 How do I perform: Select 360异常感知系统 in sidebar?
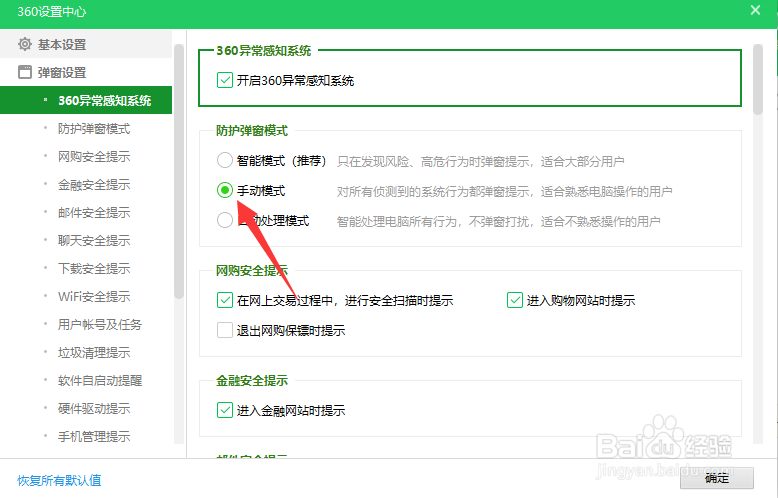coord(86,100)
